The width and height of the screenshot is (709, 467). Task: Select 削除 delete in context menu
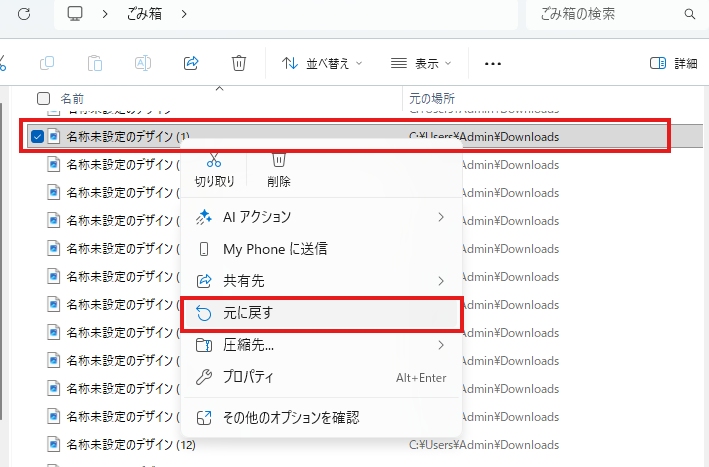tap(279, 171)
